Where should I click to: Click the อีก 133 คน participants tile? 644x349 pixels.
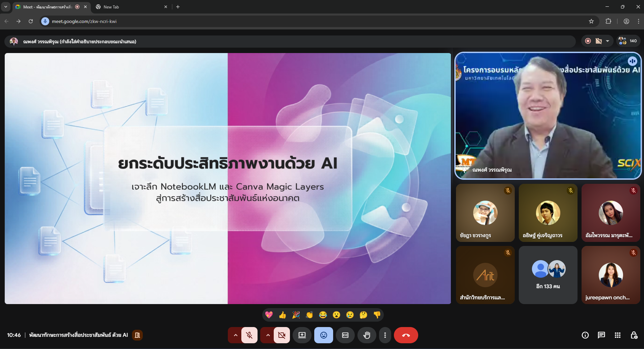548,275
